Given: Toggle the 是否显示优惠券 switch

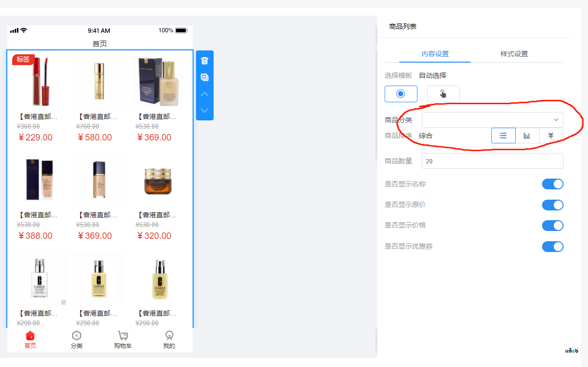Looking at the screenshot, I should point(553,246).
